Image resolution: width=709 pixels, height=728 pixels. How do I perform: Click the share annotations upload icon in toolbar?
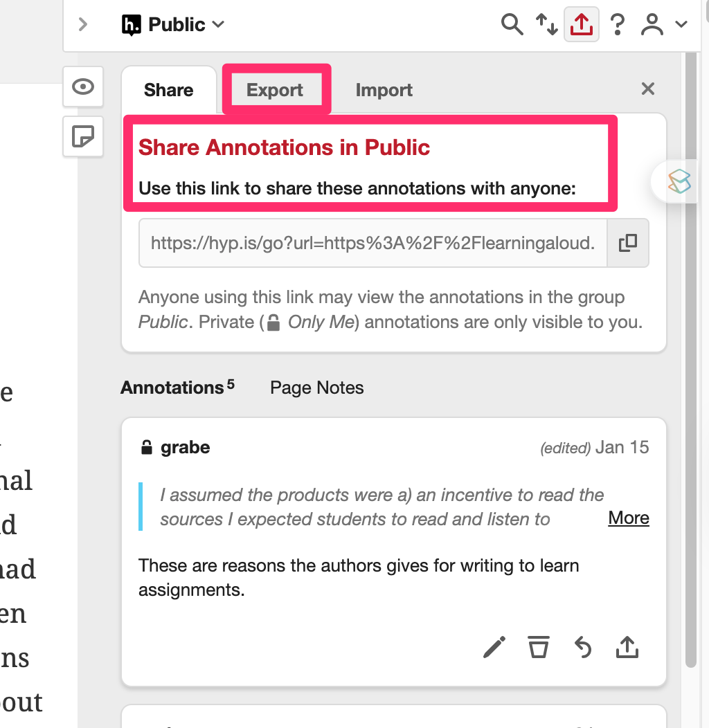(582, 25)
